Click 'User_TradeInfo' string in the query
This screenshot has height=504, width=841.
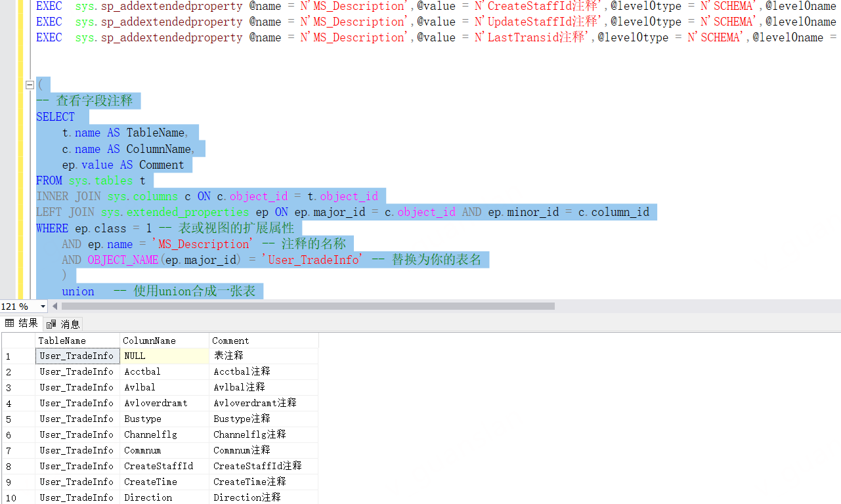314,260
